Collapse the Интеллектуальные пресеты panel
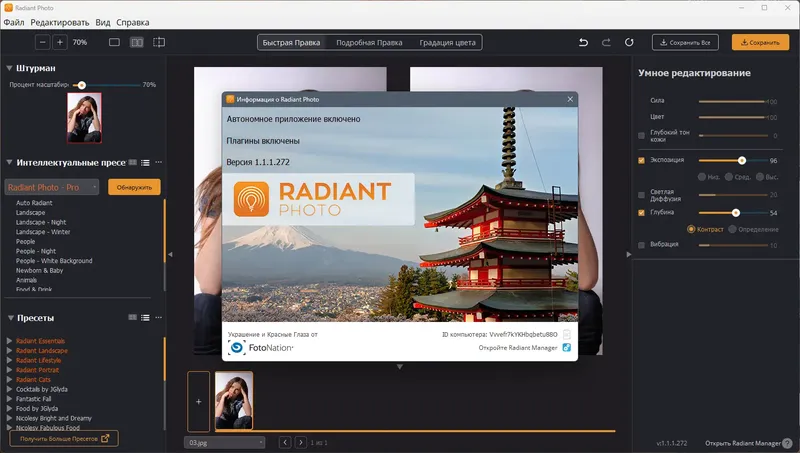This screenshot has height=453, width=800. pos(9,162)
